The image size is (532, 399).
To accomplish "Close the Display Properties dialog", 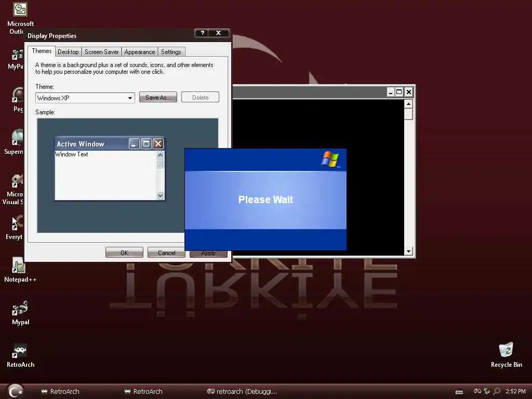I will [219, 33].
